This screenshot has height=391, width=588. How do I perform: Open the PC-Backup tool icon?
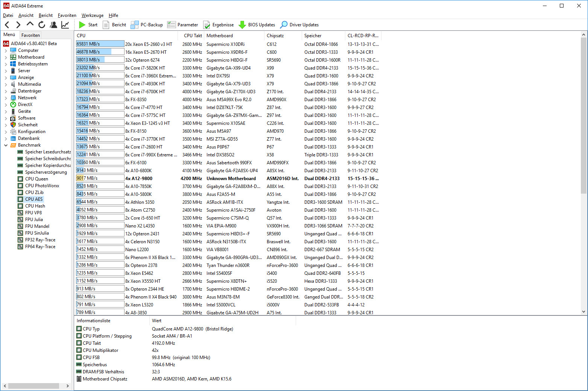pyautogui.click(x=135, y=25)
